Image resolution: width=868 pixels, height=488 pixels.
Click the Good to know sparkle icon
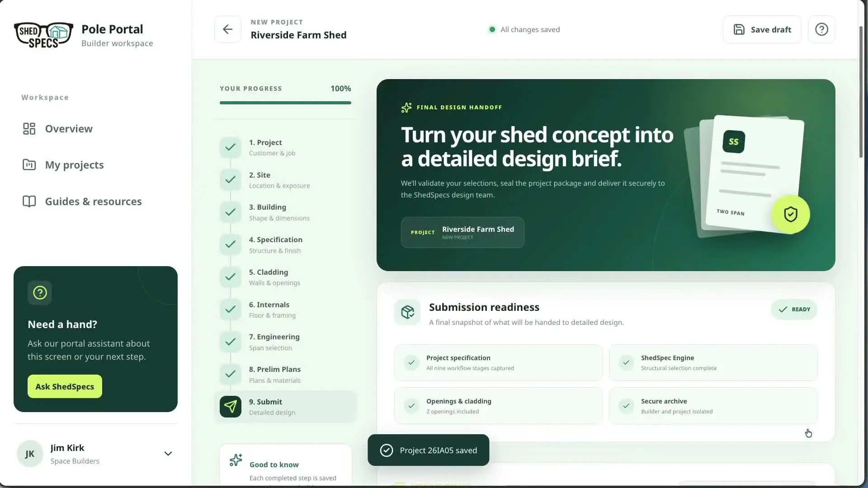236,460
